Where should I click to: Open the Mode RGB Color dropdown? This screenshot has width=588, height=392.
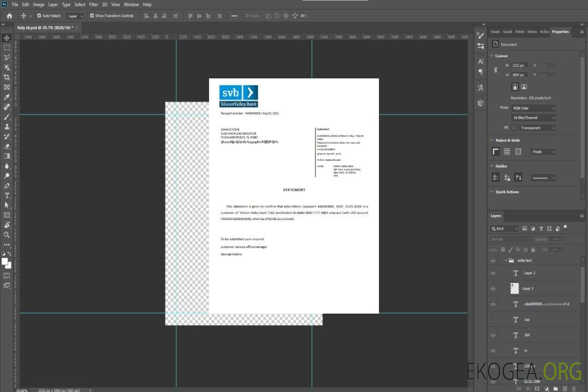coord(533,108)
